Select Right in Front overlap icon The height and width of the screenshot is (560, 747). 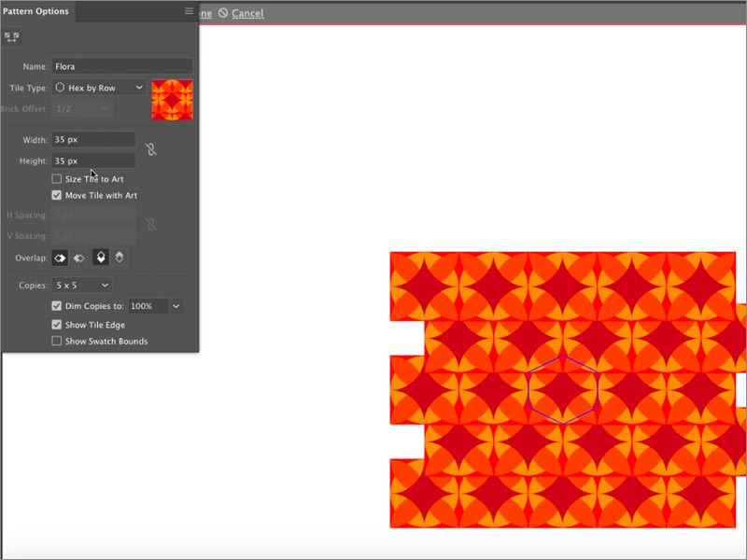(79, 258)
